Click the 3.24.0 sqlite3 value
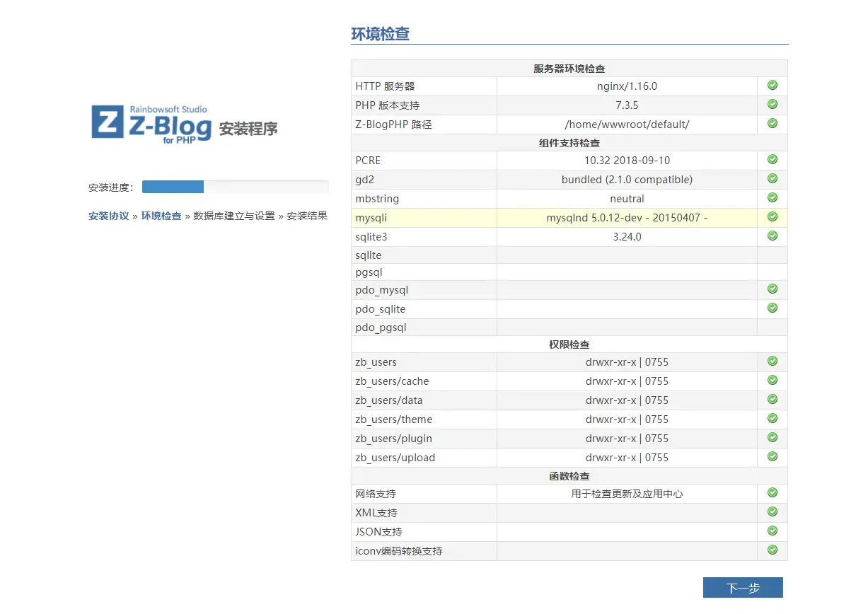 click(627, 237)
